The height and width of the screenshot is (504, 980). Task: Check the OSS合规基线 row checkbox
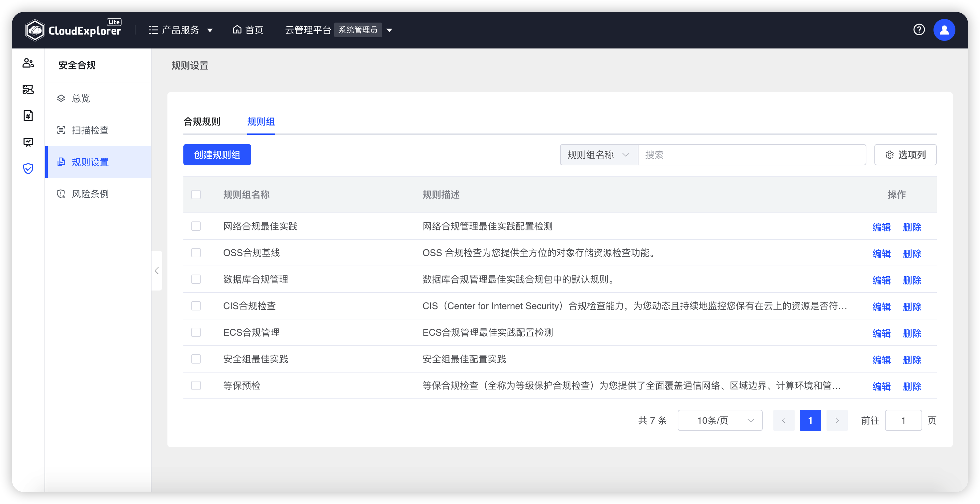coord(196,252)
